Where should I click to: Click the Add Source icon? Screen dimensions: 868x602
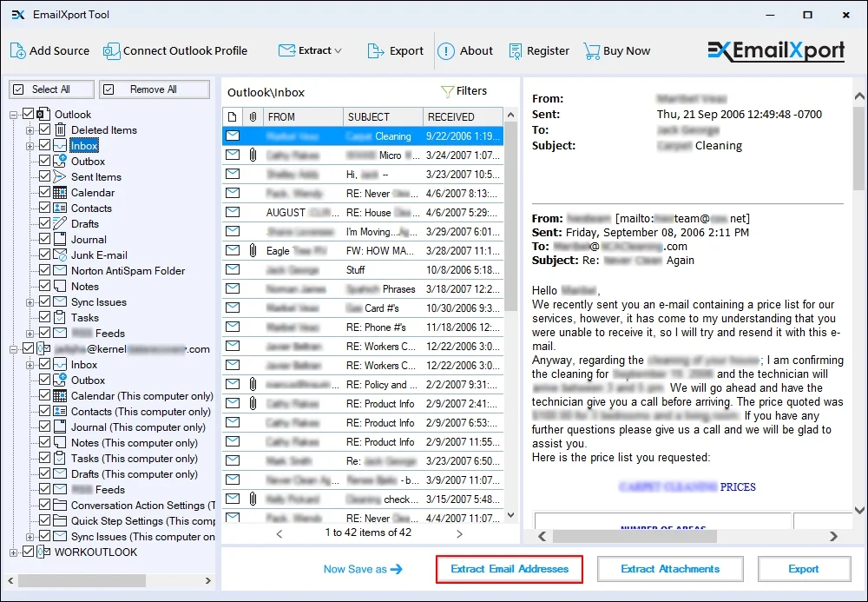[x=17, y=51]
